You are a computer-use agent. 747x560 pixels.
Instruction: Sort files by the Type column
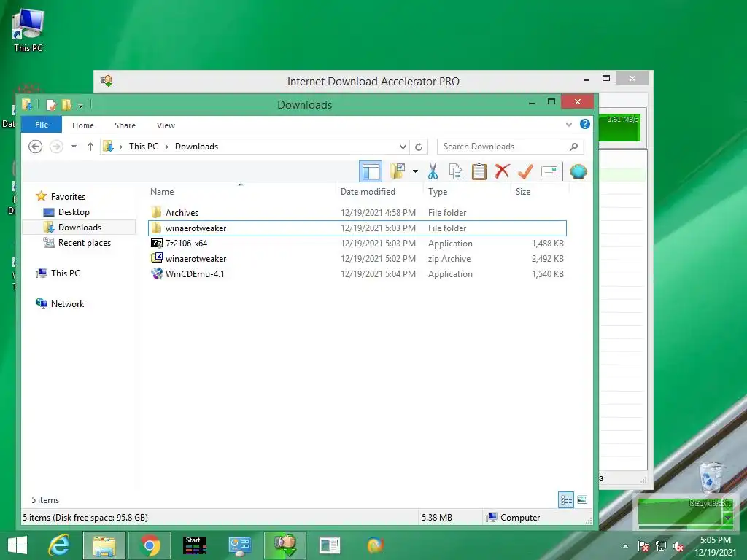[438, 192]
